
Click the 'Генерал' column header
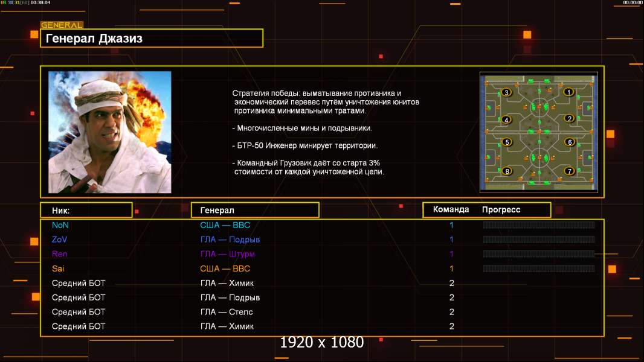pos(255,210)
